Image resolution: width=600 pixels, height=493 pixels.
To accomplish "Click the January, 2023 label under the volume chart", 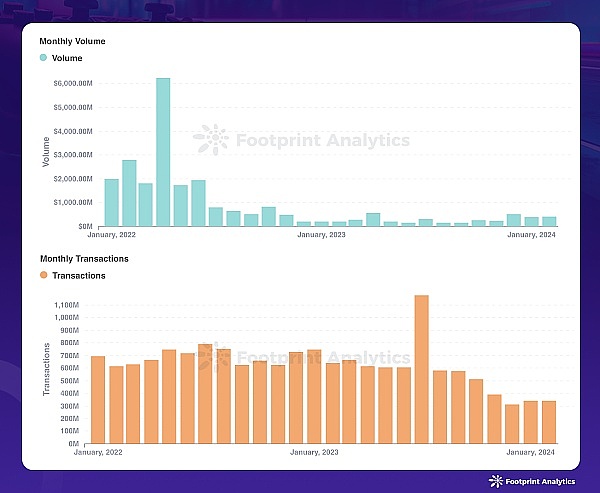I will click(x=322, y=235).
